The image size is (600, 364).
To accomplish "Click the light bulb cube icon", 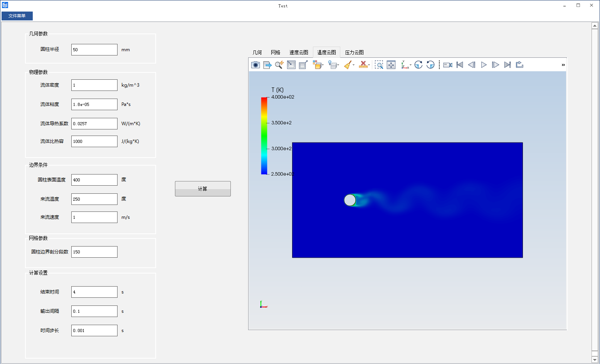I will pos(332,65).
